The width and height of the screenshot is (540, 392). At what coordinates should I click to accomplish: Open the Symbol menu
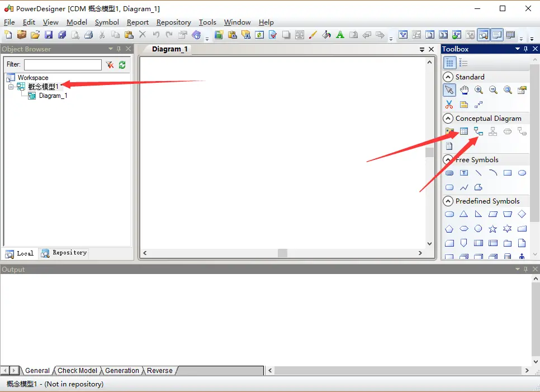click(107, 22)
